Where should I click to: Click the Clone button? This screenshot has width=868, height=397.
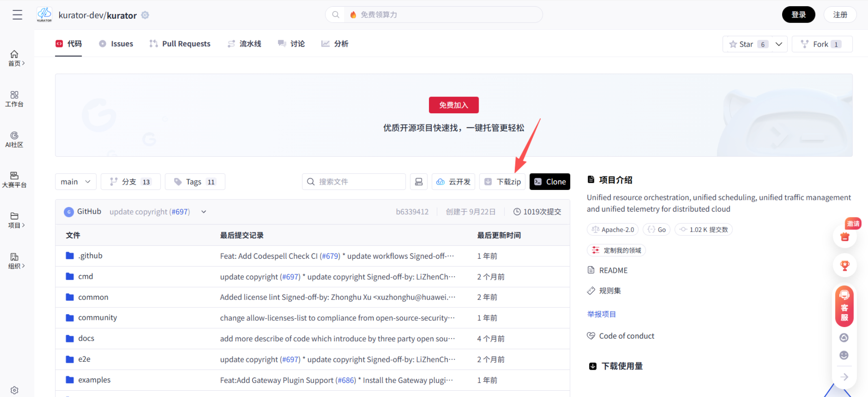(549, 182)
